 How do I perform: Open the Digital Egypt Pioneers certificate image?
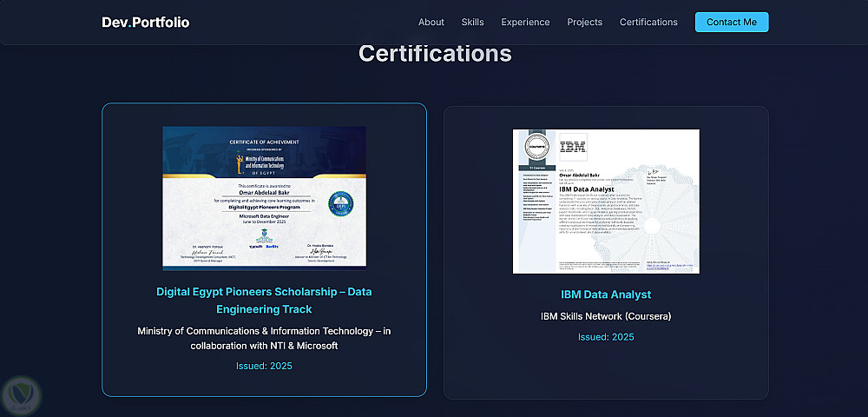point(264,198)
